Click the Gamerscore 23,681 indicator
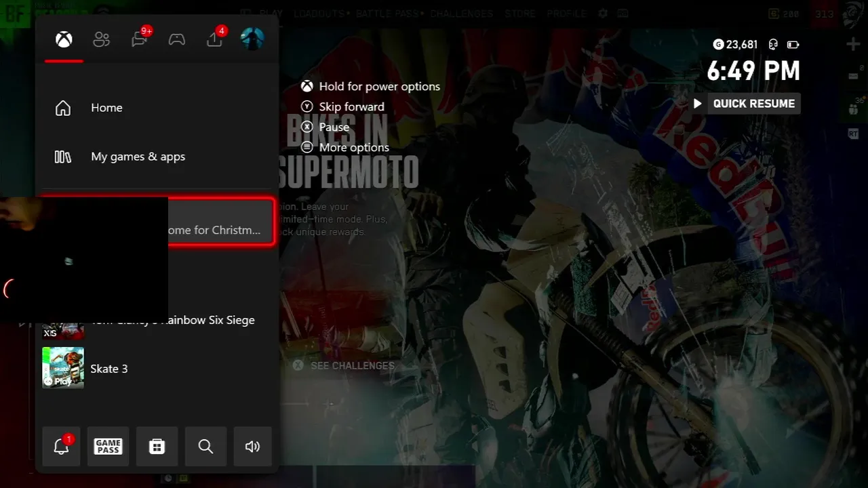Screen dimensions: 868x488 coord(736,45)
